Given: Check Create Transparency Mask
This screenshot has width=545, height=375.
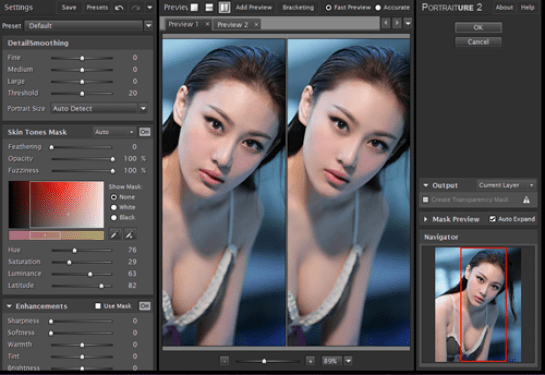Looking at the screenshot, I should (x=425, y=199).
